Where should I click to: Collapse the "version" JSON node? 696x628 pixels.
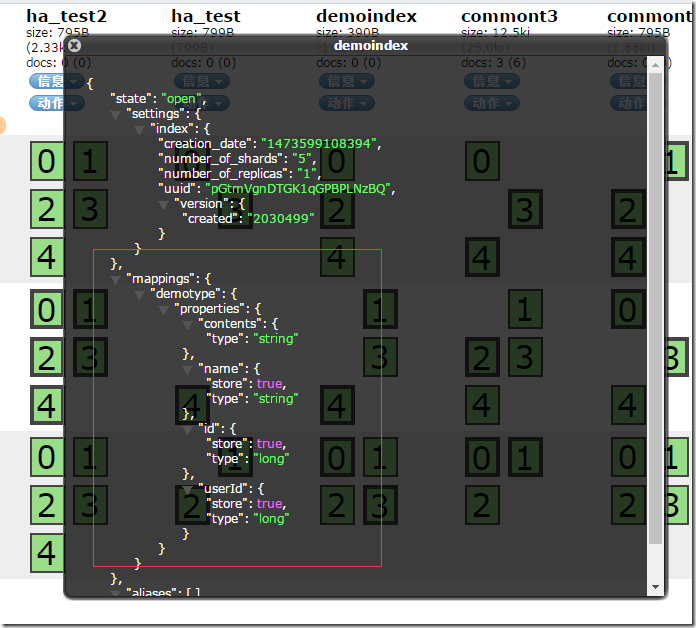point(163,205)
